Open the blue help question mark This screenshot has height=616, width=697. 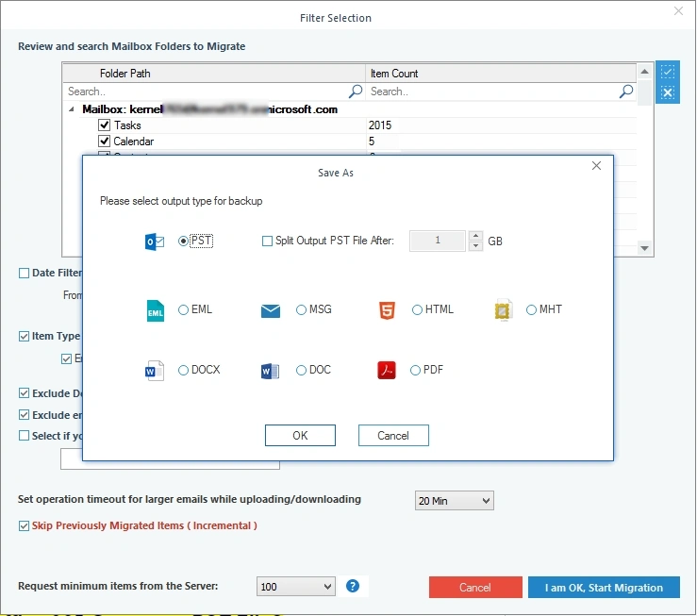click(x=353, y=586)
